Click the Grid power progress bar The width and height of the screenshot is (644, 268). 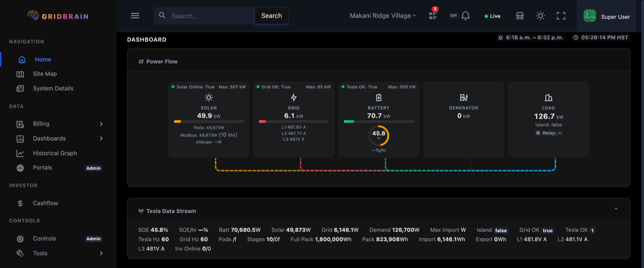(294, 121)
